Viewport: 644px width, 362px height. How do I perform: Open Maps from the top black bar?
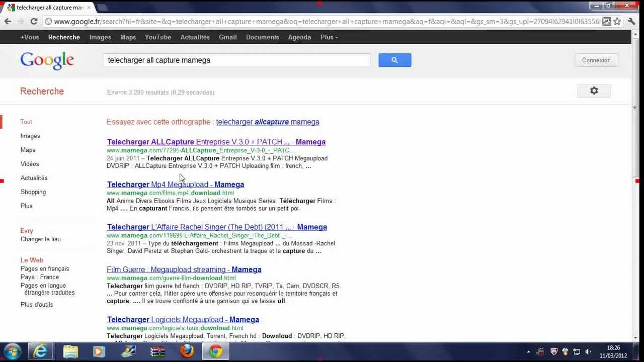tap(128, 37)
